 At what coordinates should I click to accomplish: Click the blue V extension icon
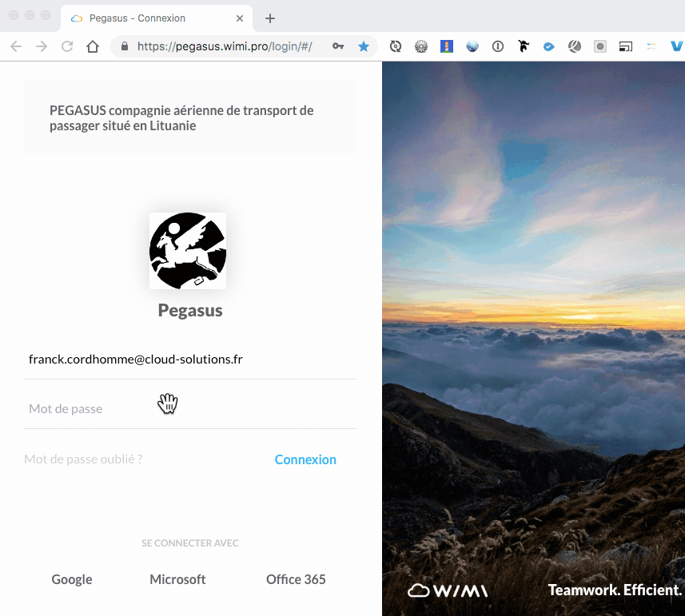click(675, 46)
